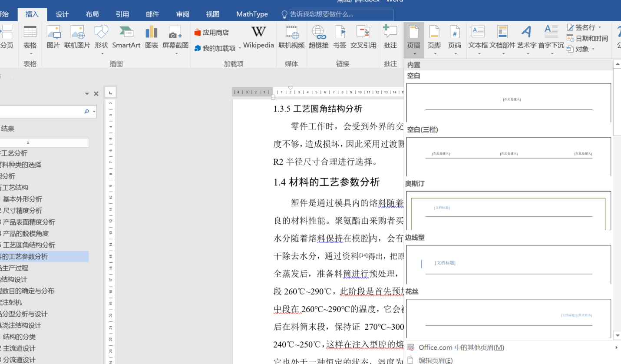Open Online Pictures tool
This screenshot has width=621, height=364.
[x=77, y=38]
